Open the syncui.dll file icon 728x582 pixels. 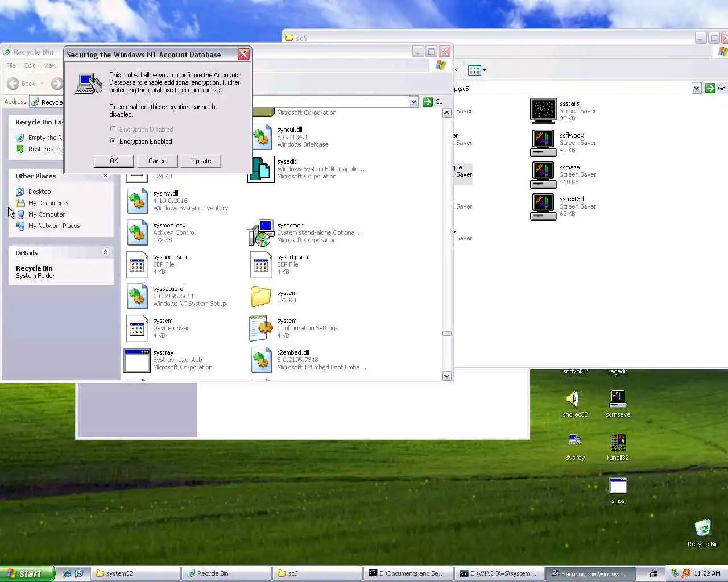[261, 137]
